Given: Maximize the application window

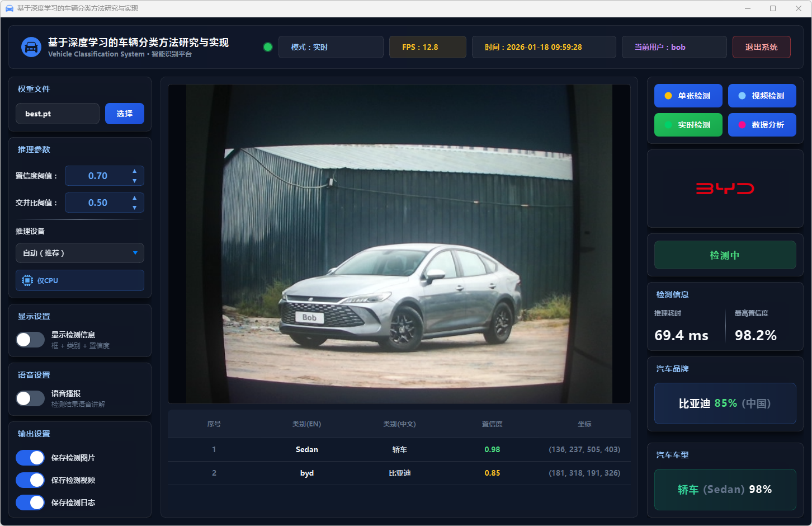Looking at the screenshot, I should point(773,8).
